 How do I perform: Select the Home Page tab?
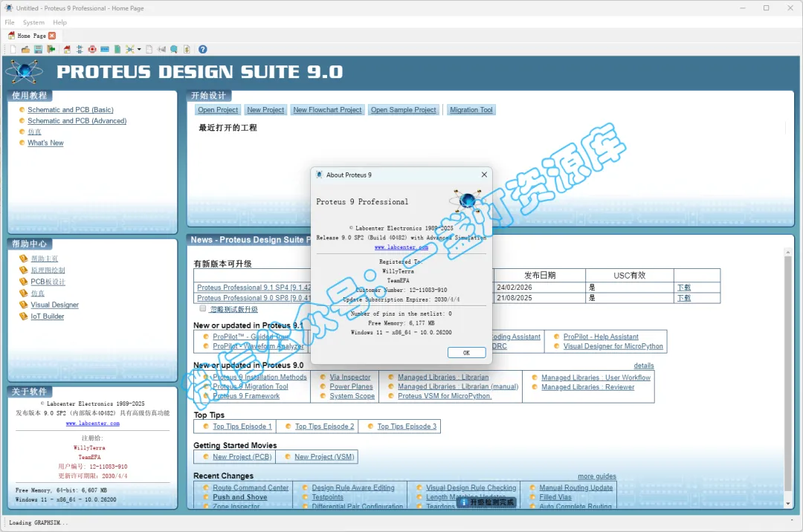pyautogui.click(x=31, y=36)
